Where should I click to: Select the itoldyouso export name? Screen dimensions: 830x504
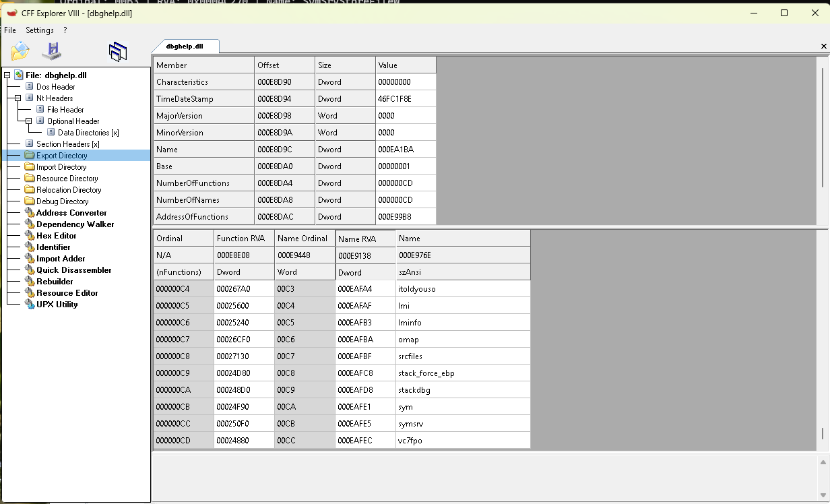pyautogui.click(x=463, y=288)
